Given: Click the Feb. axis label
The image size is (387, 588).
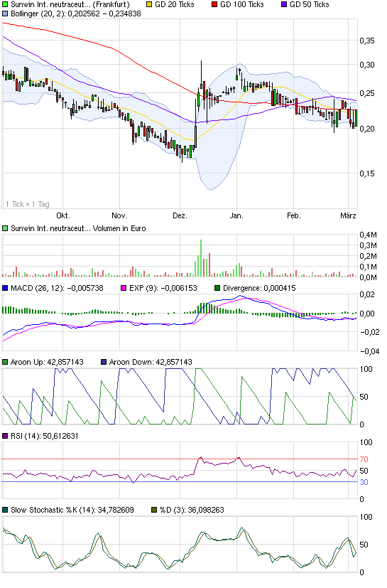Looking at the screenshot, I should (294, 215).
